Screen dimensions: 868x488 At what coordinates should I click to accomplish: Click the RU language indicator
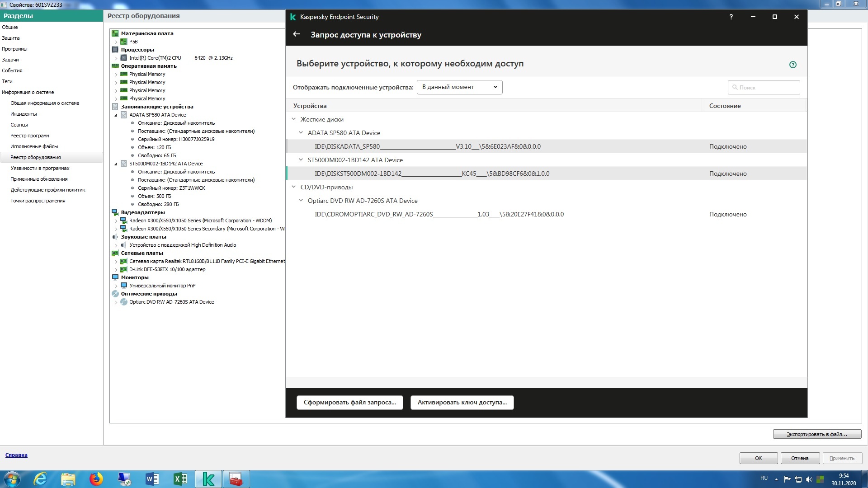point(764,478)
